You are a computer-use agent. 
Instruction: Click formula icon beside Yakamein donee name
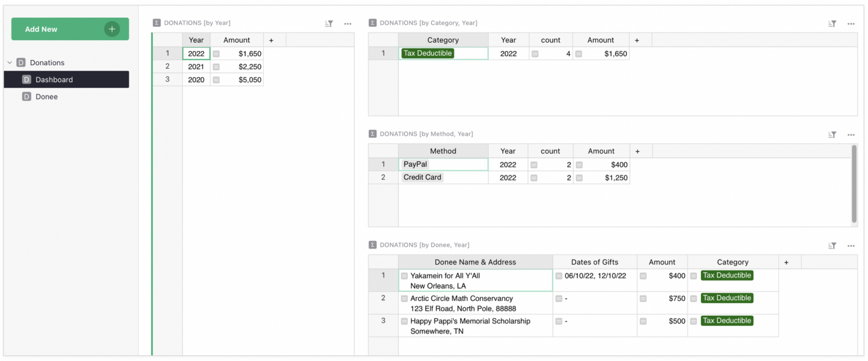pos(404,276)
